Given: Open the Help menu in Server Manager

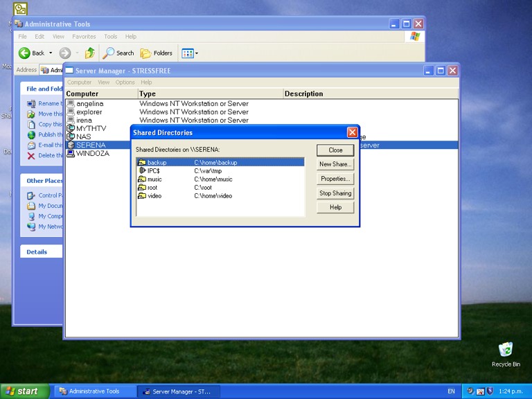Looking at the screenshot, I should tap(146, 82).
